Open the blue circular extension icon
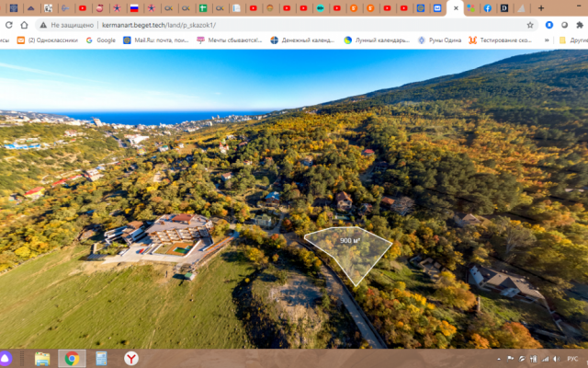 pos(549,25)
